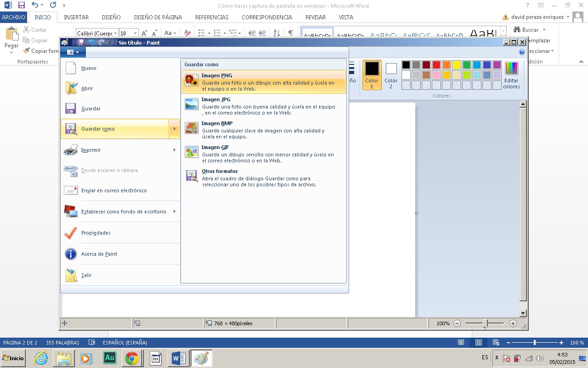Select Enviar en correo electrónico

coord(120,190)
